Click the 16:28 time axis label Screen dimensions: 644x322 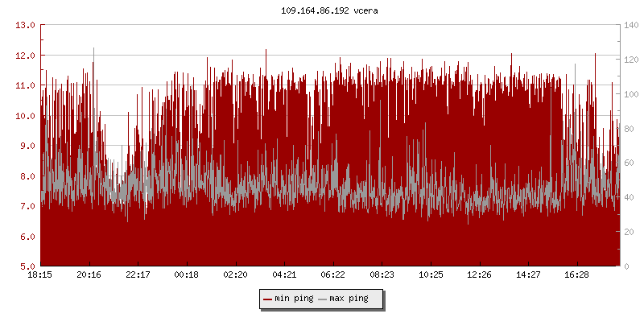click(576, 275)
